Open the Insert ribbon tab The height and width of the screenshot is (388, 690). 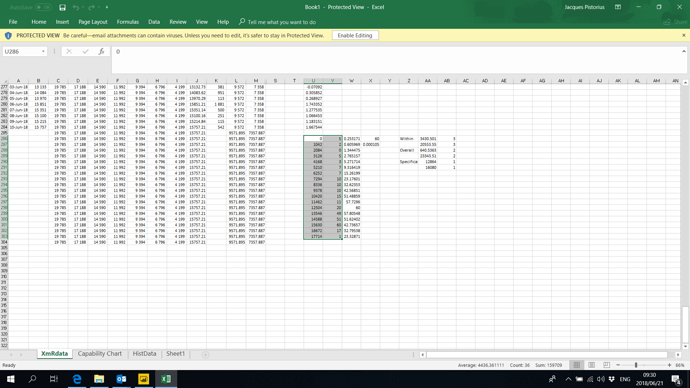[x=62, y=22]
